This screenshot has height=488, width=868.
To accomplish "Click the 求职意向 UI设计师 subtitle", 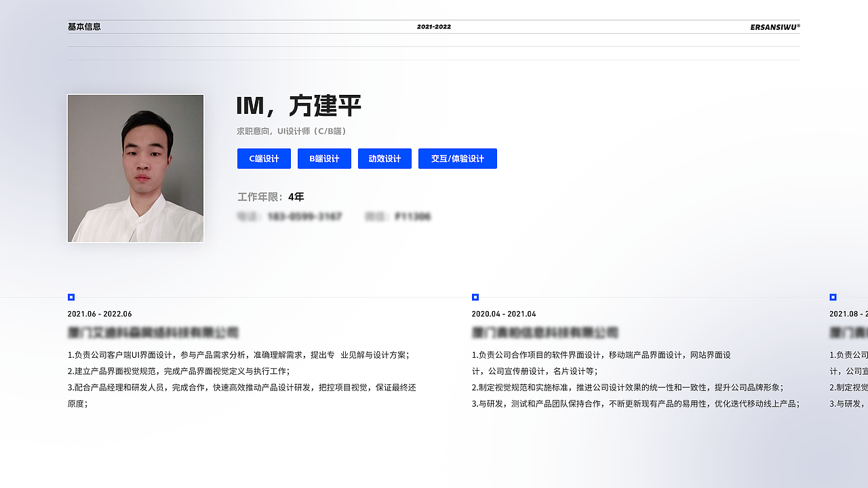I will click(292, 131).
